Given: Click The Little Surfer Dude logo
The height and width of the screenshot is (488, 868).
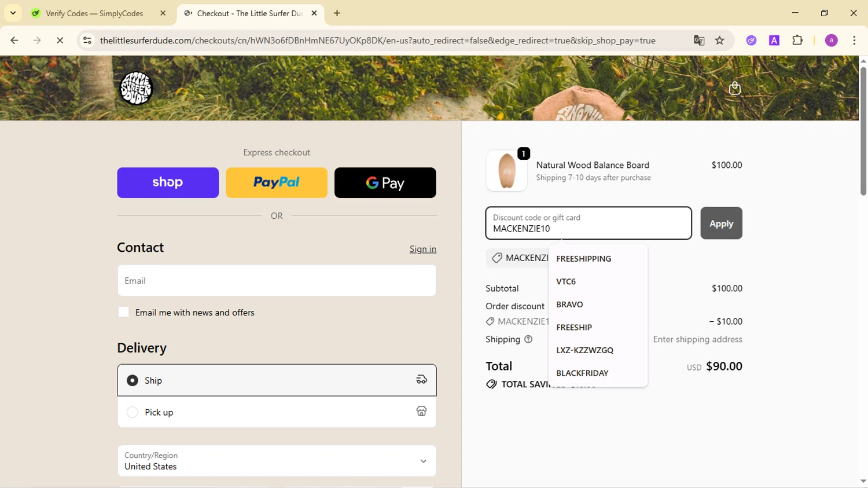Looking at the screenshot, I should pos(135,88).
